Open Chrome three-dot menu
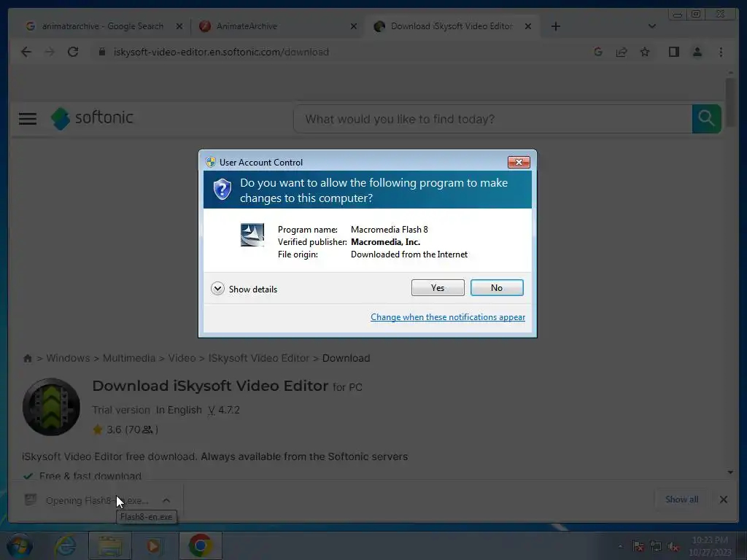 721,52
